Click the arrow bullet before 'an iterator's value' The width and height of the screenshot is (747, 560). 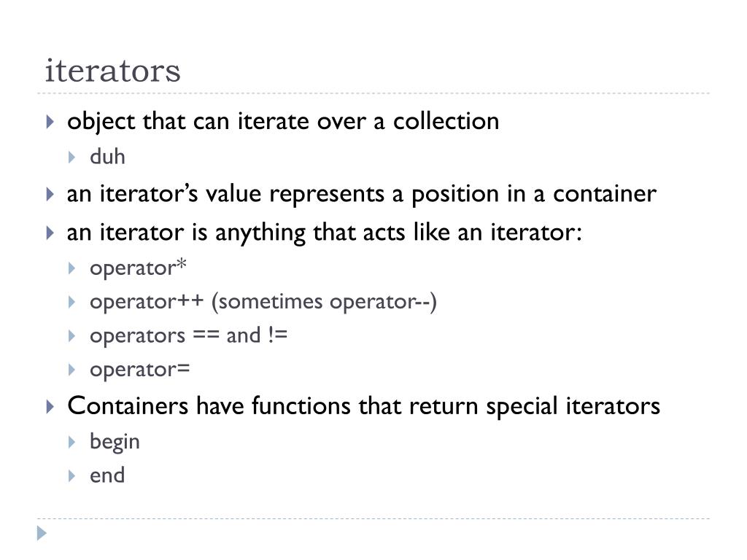click(x=50, y=194)
